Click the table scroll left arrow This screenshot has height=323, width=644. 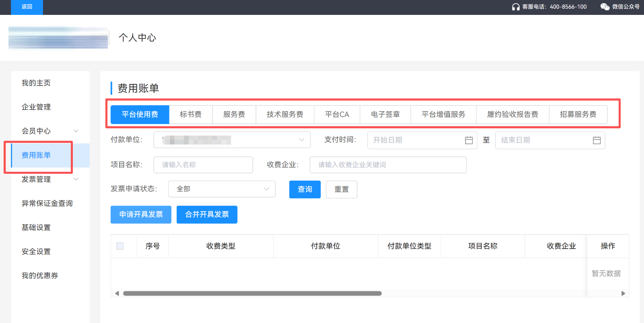click(117, 294)
